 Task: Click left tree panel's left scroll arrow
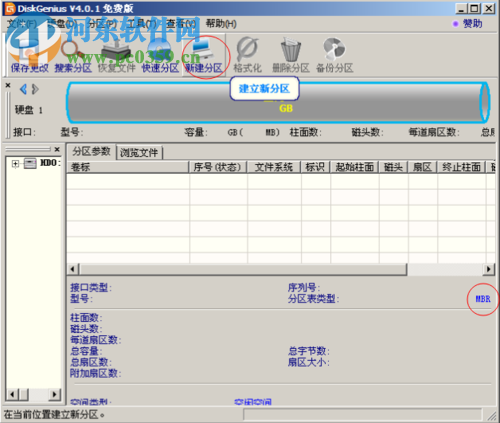click(x=13, y=395)
